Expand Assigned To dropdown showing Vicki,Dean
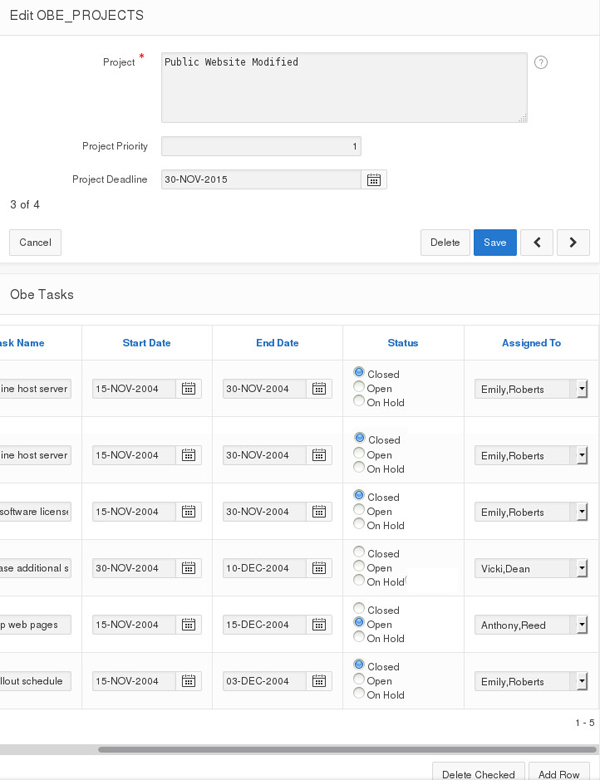Viewport: 600px width, 780px height. (x=581, y=568)
